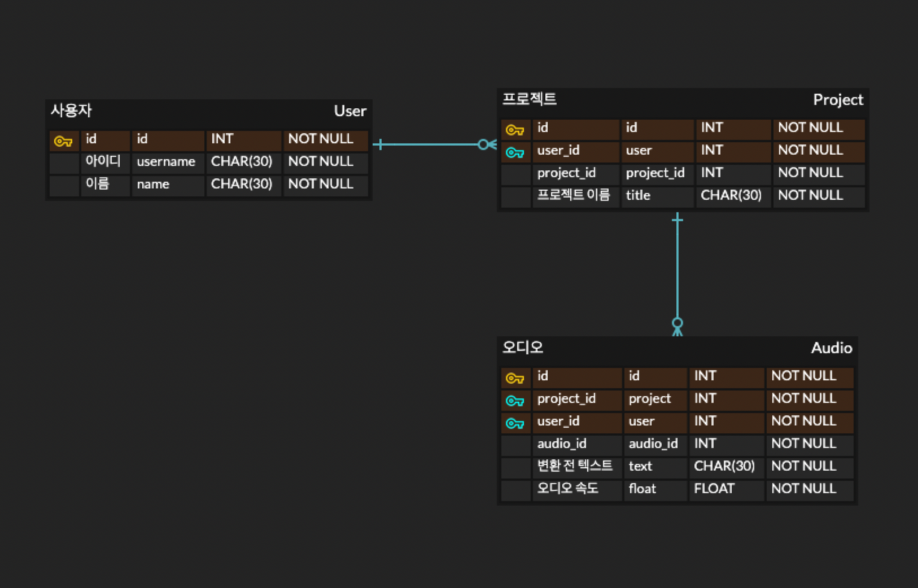Click '변환 전 텍스트' cell in Audio table
This screenshot has width=918, height=588.
coord(577,467)
